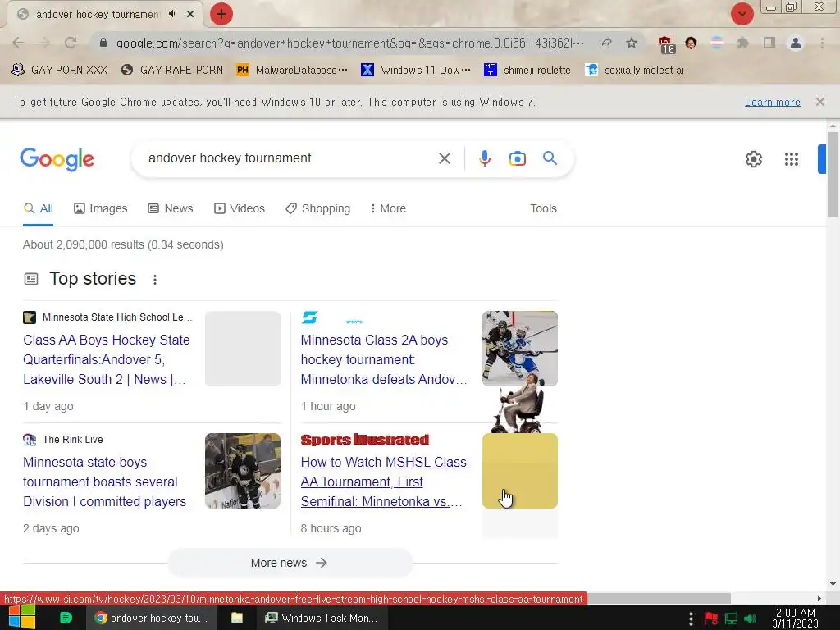The height and width of the screenshot is (630, 840).
Task: Click the horizontal scrollbar right arrow
Action: [x=819, y=598]
